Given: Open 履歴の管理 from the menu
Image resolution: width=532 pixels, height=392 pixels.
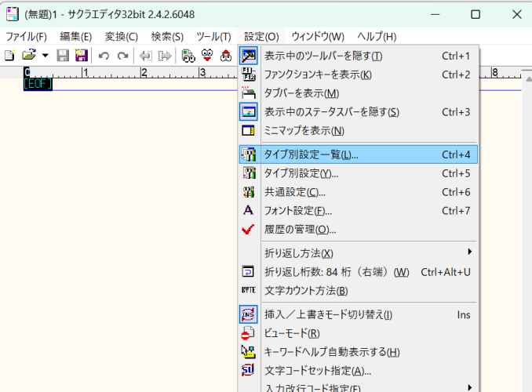Looking at the screenshot, I should (359, 230).
